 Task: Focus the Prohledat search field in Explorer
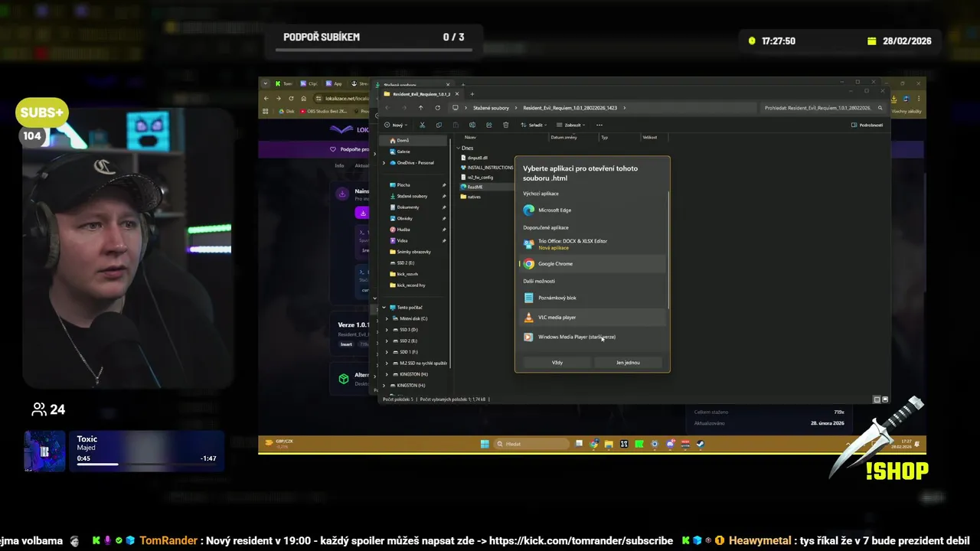823,108
